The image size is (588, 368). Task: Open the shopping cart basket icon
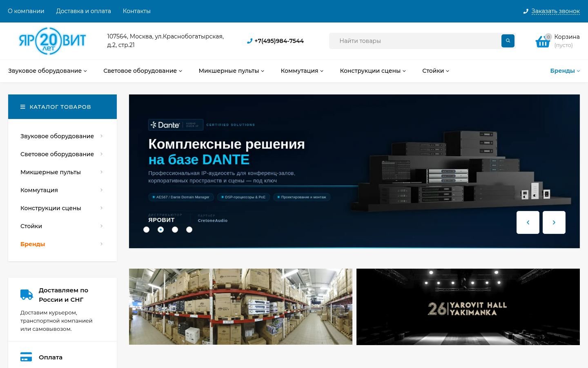point(543,41)
